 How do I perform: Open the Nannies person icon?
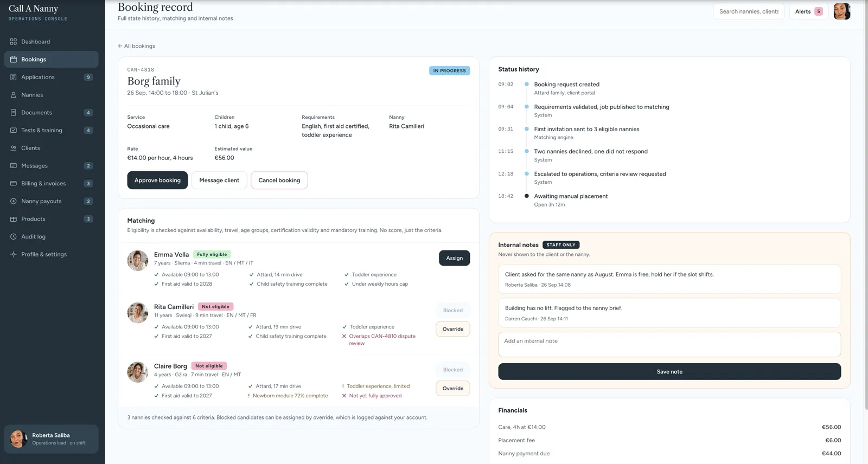pyautogui.click(x=14, y=95)
